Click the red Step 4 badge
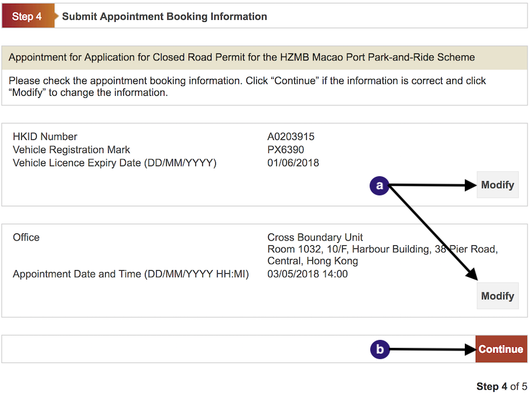The height and width of the screenshot is (399, 532). coord(27,17)
